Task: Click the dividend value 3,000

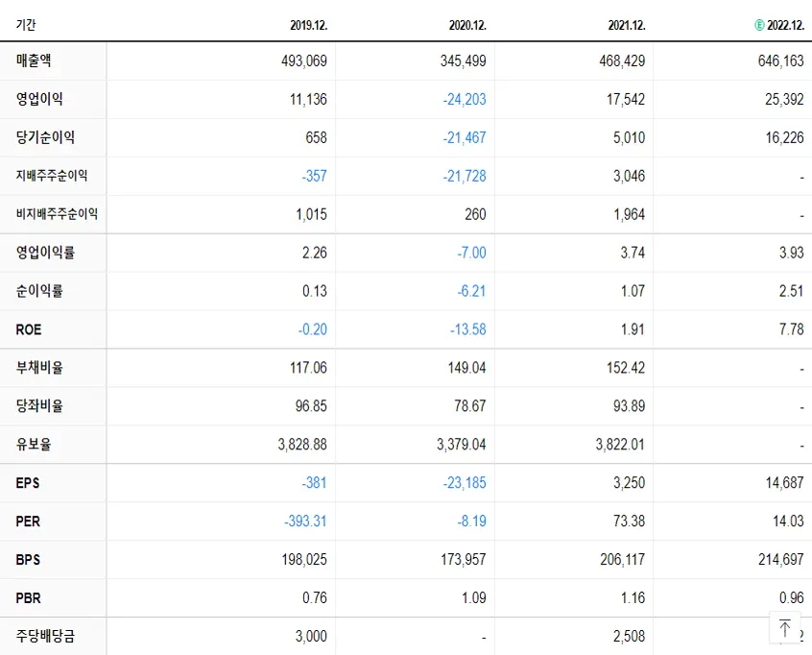Action: (311, 637)
